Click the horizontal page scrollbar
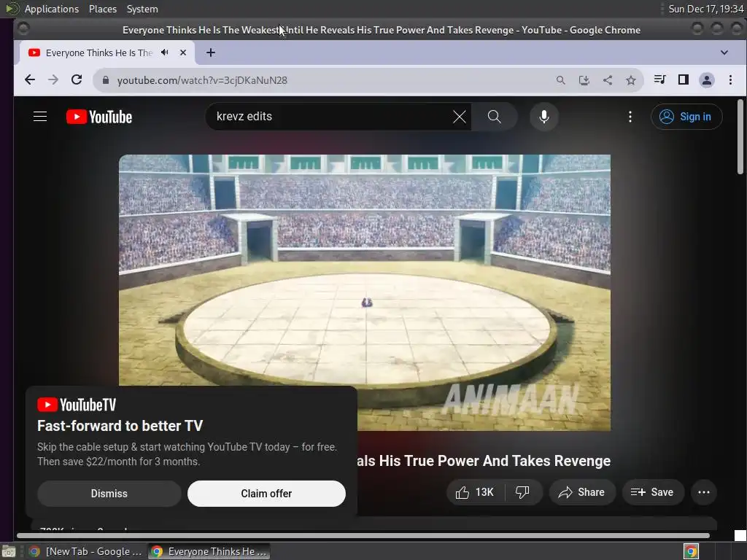This screenshot has width=747, height=560. pyautogui.click(x=363, y=536)
